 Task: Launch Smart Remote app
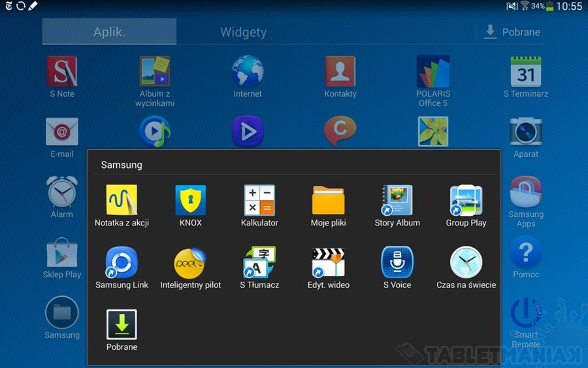pos(526,312)
